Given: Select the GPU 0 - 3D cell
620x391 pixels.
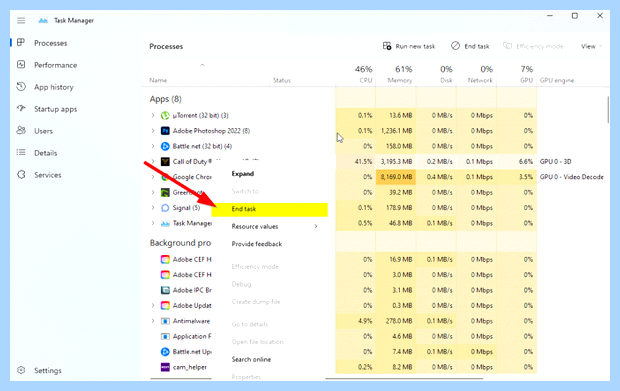Looking at the screenshot, I should (x=555, y=162).
